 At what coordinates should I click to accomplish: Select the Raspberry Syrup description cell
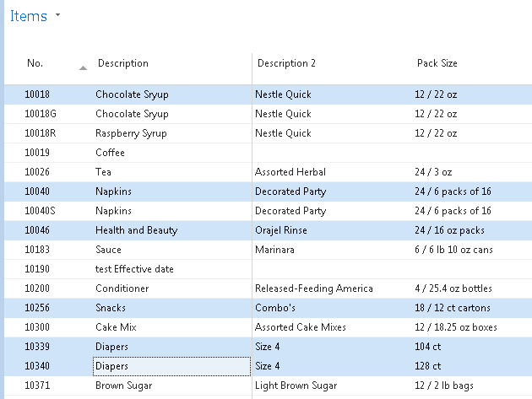point(131,133)
